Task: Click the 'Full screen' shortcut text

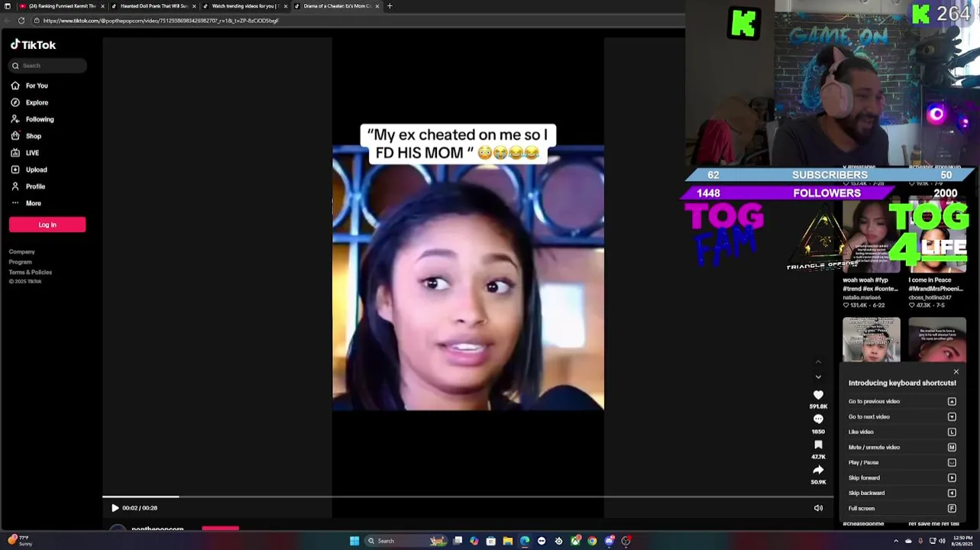Action: click(862, 508)
